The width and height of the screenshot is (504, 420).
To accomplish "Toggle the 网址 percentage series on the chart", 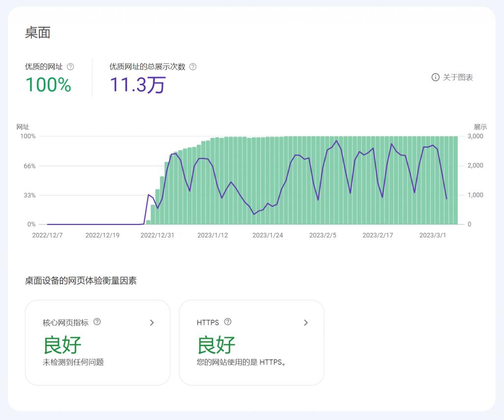I will coord(23,127).
